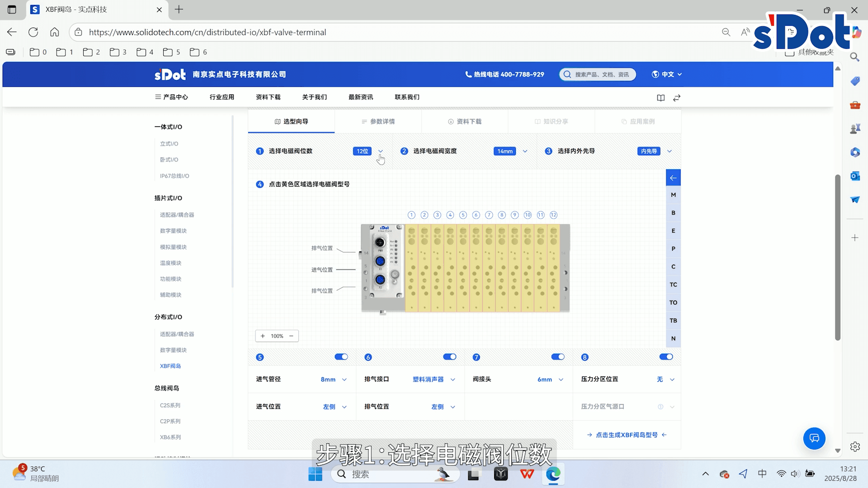The image size is (868, 488).
Task: Open Wi-Fi network status in tray
Action: coord(781,474)
